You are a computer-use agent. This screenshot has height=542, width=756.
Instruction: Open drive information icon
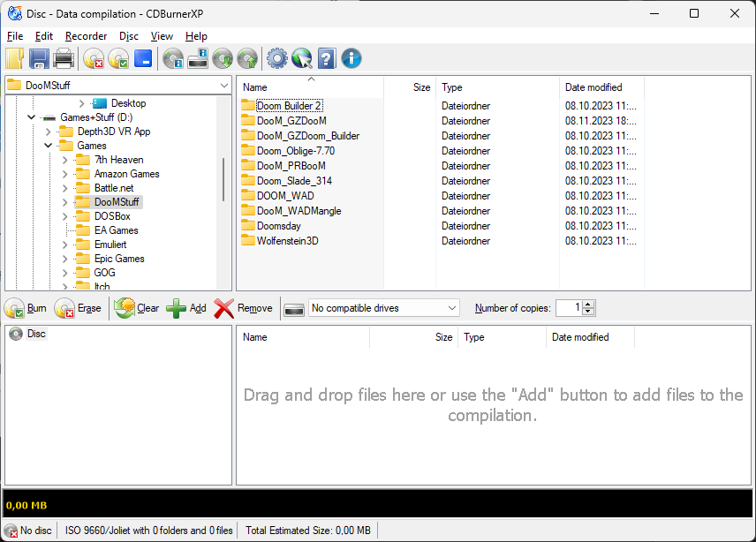(198, 59)
